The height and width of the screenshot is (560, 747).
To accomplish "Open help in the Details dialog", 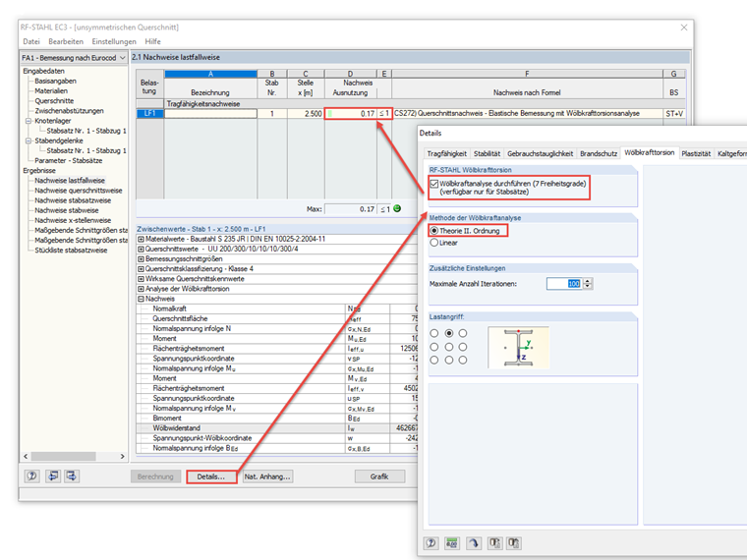I will 431,543.
